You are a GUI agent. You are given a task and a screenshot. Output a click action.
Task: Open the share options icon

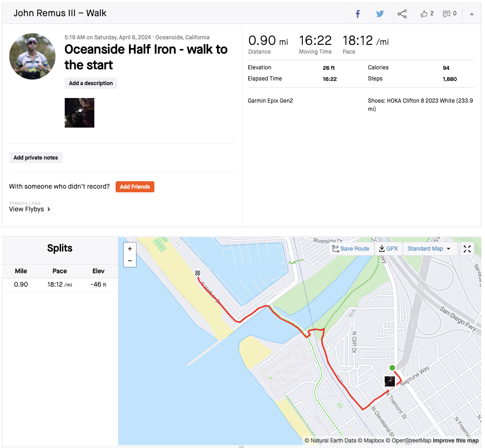[x=402, y=14]
